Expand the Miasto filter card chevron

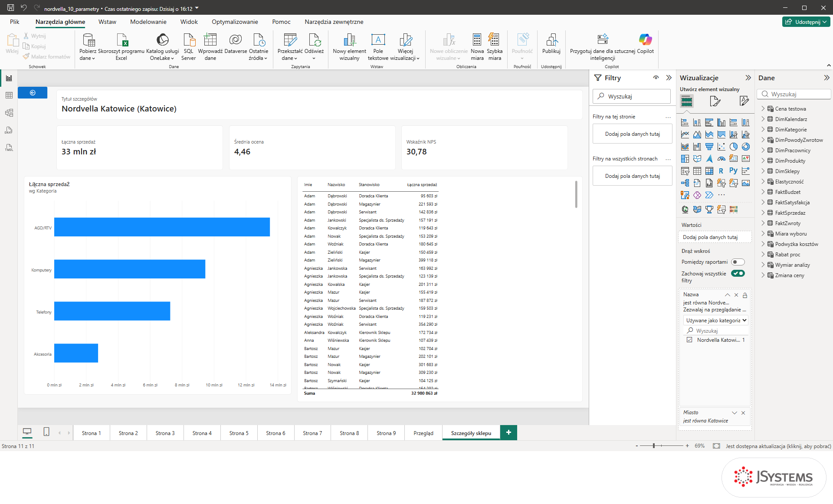tap(735, 413)
